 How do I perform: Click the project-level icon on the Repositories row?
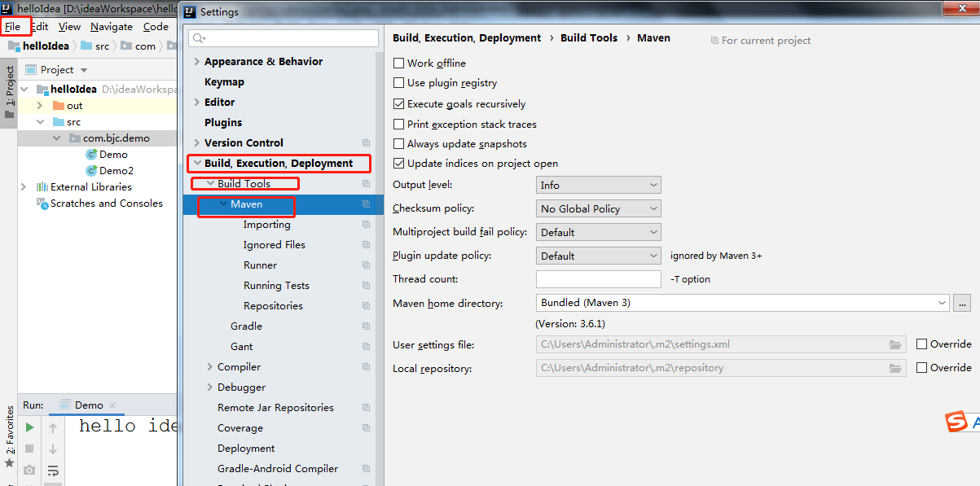coord(367,306)
